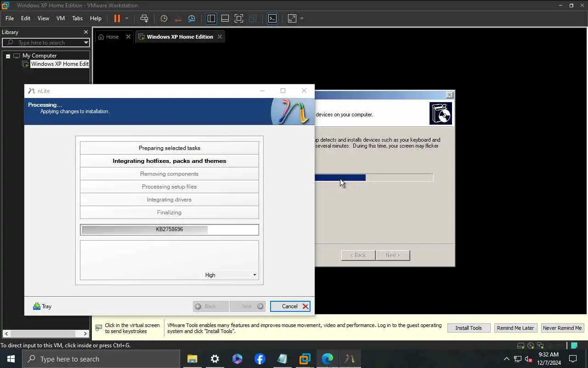Pause the virtual machine

[x=117, y=18]
